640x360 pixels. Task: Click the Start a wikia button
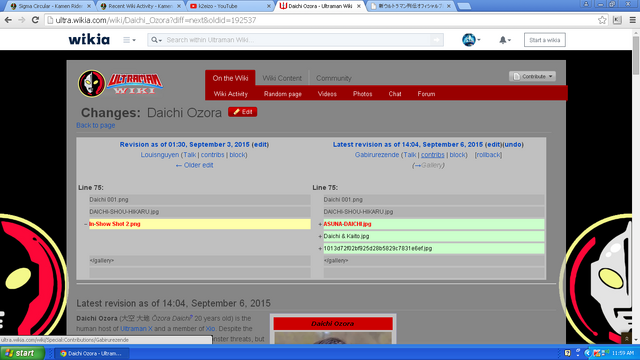544,40
